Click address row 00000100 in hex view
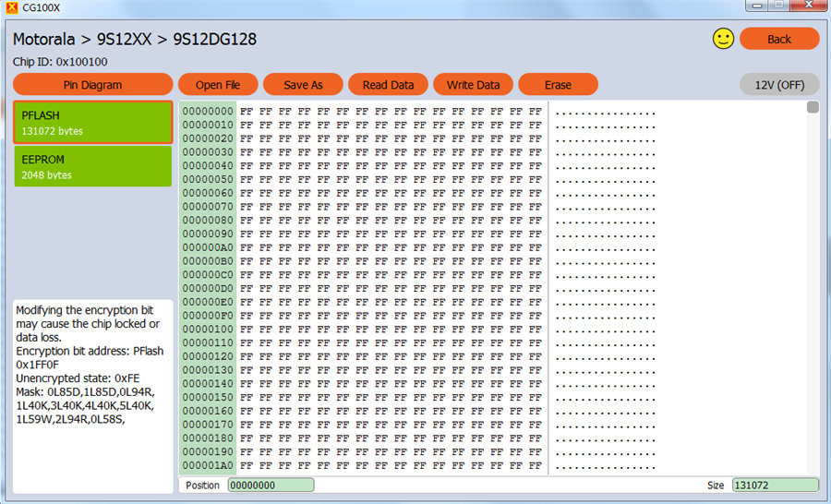 [208, 330]
